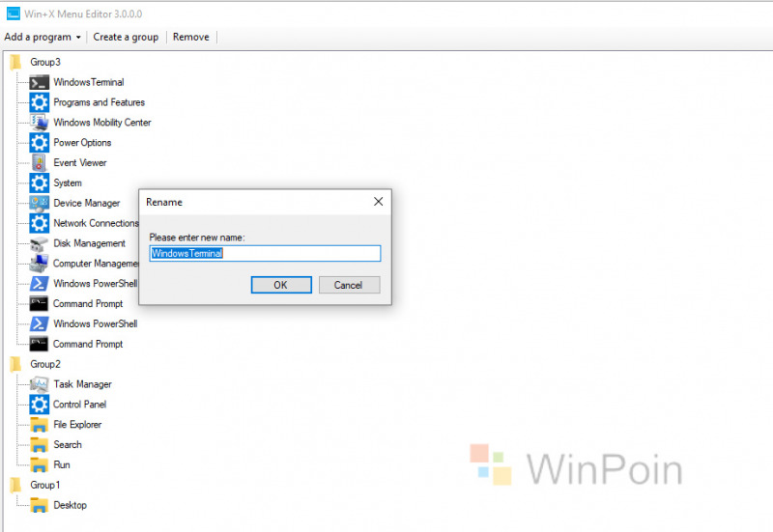The width and height of the screenshot is (773, 532).
Task: Click the Device Manager icon
Action: (x=39, y=204)
